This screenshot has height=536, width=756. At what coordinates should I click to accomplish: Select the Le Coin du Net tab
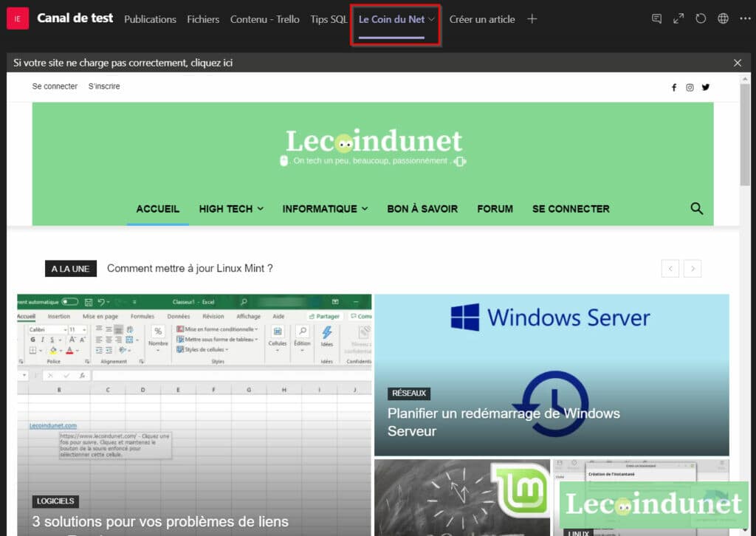pyautogui.click(x=391, y=19)
